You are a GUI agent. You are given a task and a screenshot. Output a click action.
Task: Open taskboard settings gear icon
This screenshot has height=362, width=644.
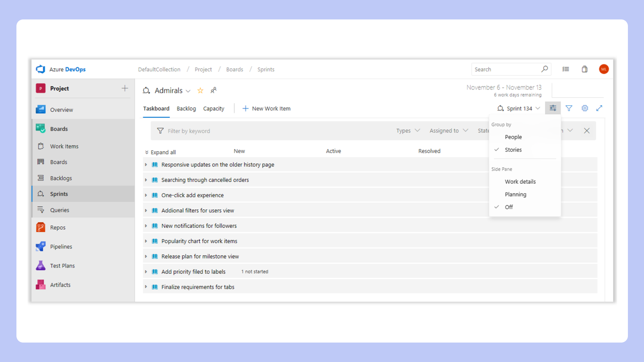(x=585, y=108)
